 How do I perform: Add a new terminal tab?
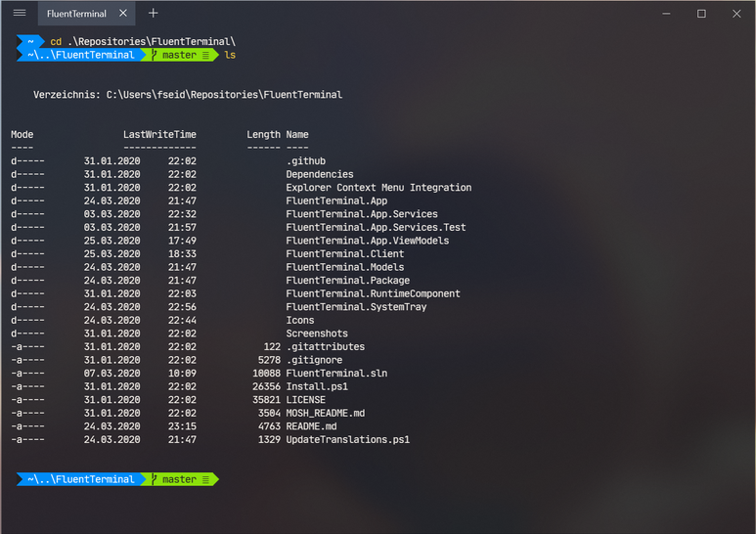point(153,13)
